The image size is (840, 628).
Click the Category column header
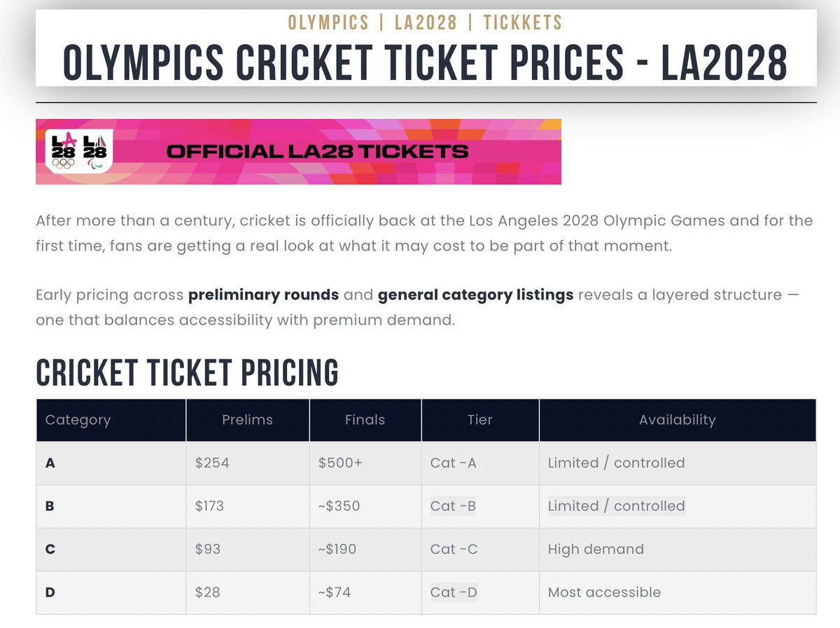pyautogui.click(x=78, y=420)
